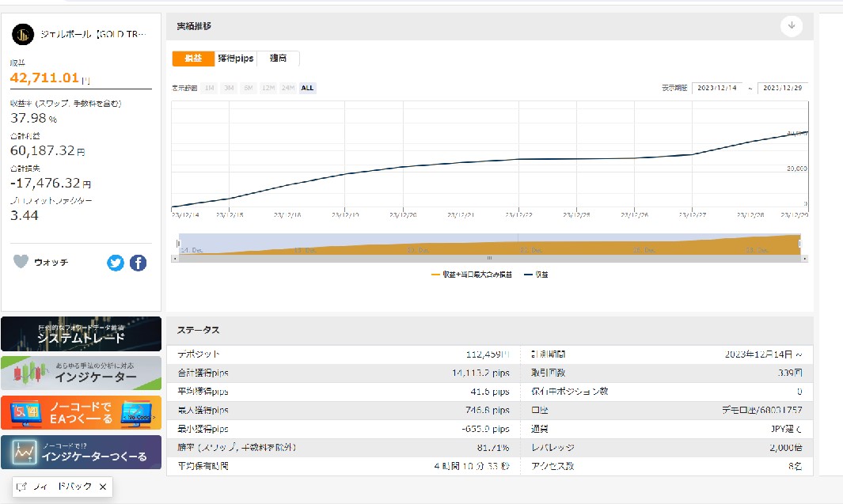The height and width of the screenshot is (504, 843).
Task: Click the feedback edit icon
Action: (x=22, y=487)
